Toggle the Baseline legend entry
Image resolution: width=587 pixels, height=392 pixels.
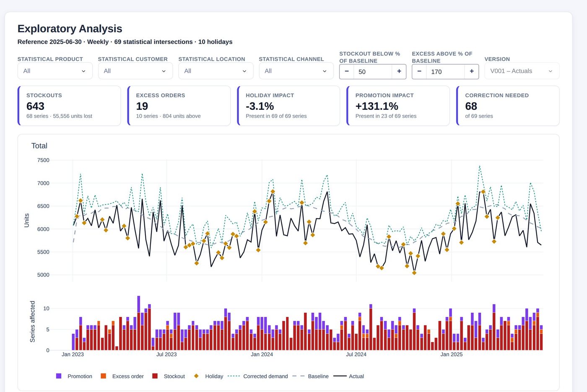pos(311,376)
